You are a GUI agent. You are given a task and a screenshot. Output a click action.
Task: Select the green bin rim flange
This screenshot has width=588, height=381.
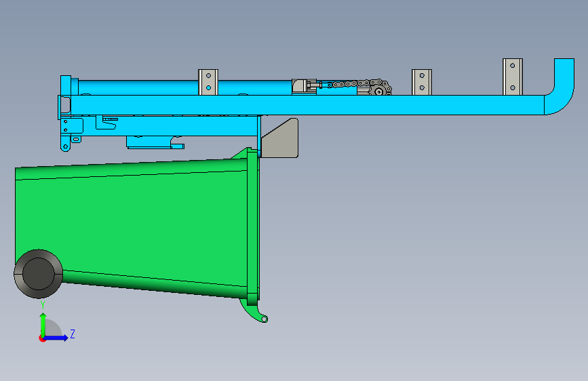point(253,225)
